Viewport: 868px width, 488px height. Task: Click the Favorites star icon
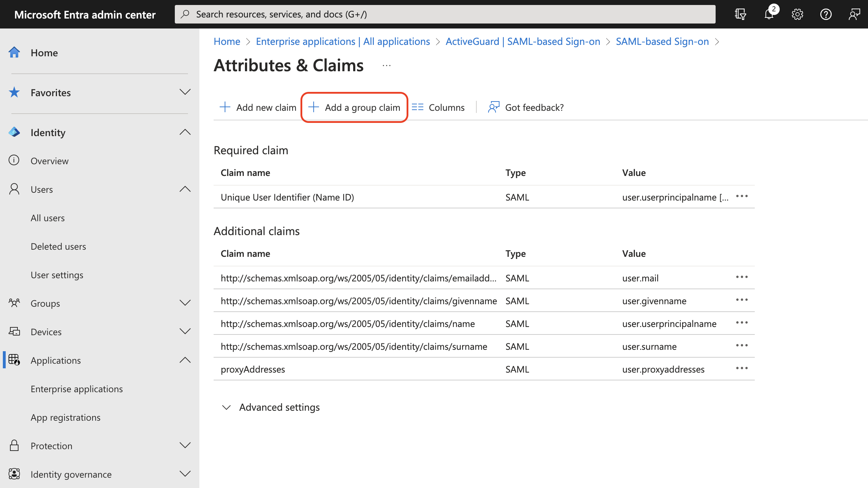point(14,92)
